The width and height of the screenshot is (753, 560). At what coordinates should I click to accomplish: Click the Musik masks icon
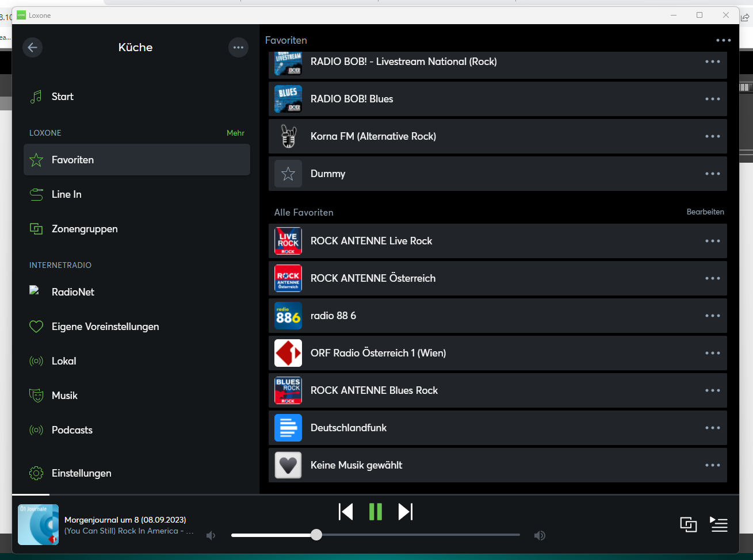[36, 396]
